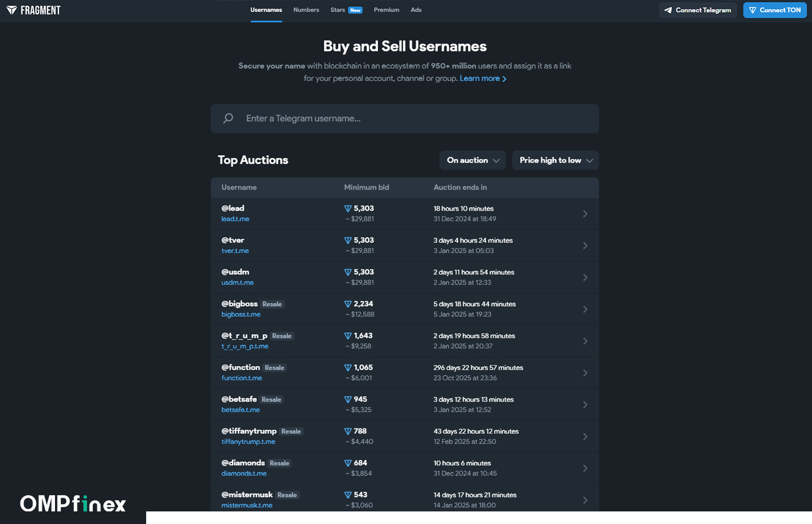Click the Connect TON button

[x=775, y=10]
